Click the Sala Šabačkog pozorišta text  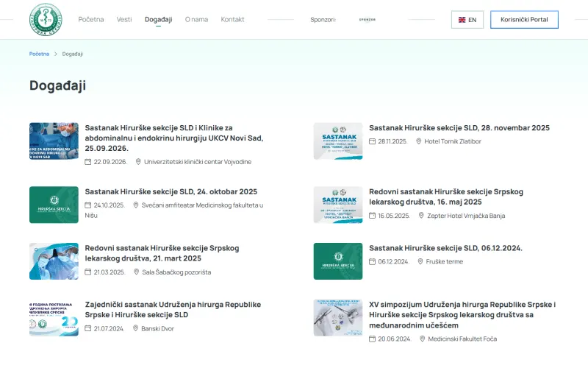pos(176,272)
